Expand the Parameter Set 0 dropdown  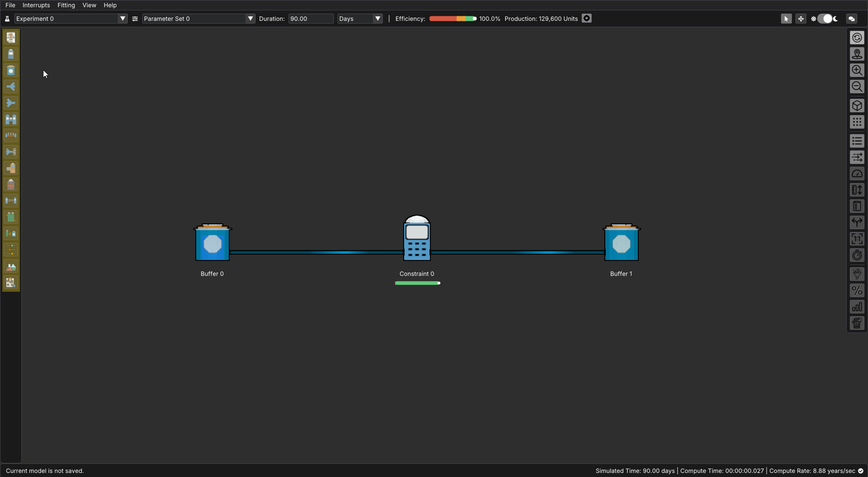[x=198, y=19]
